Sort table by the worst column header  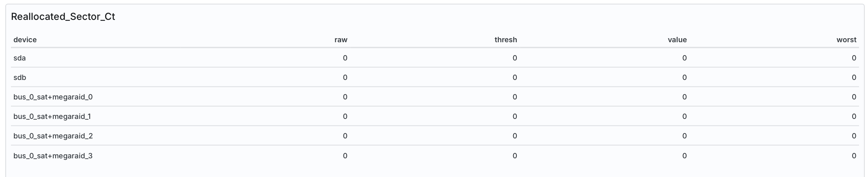pos(846,40)
